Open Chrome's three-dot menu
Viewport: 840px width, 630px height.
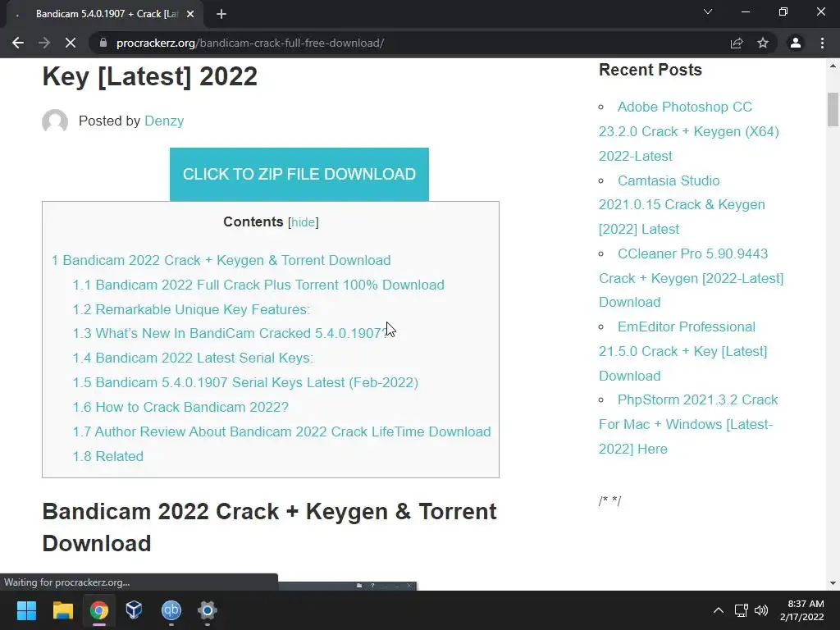[x=822, y=43]
